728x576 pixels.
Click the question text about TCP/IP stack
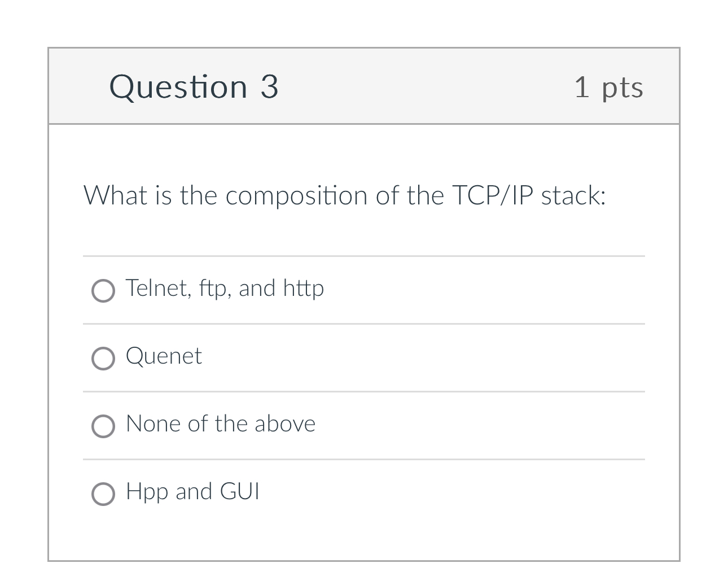tap(345, 195)
